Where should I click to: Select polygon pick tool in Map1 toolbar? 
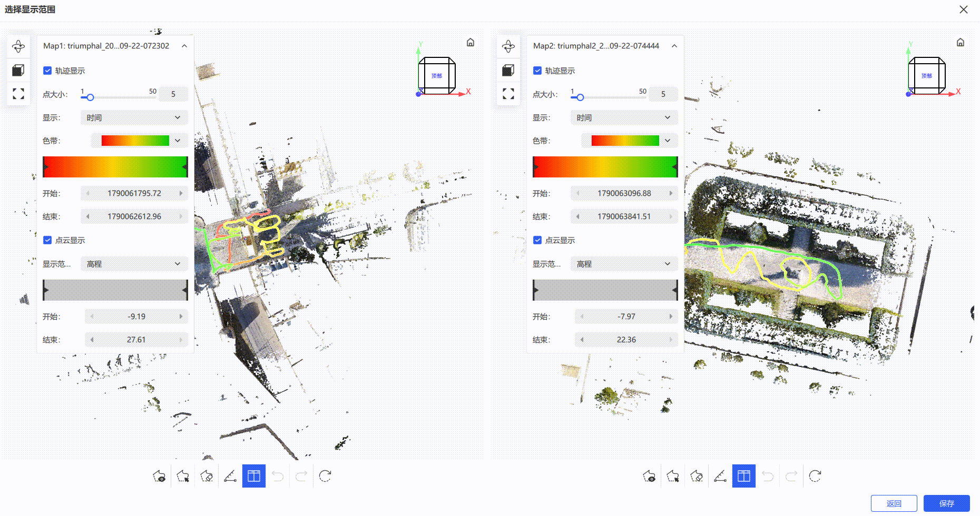coord(183,476)
